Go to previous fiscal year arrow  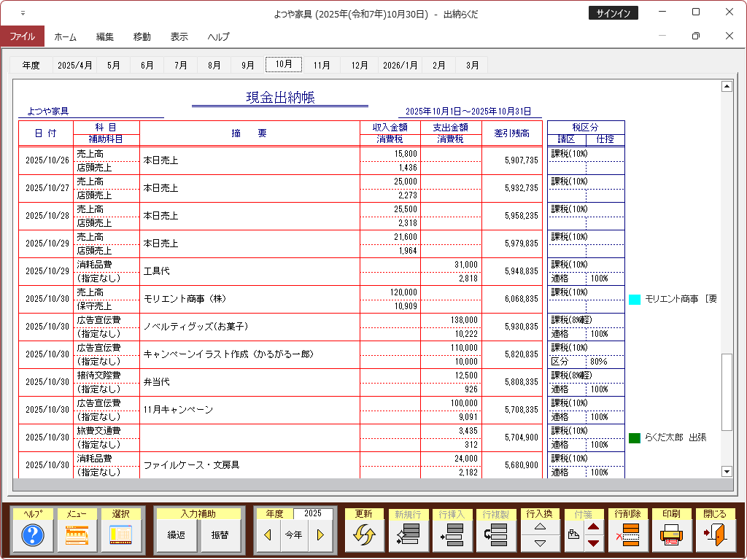point(268,535)
